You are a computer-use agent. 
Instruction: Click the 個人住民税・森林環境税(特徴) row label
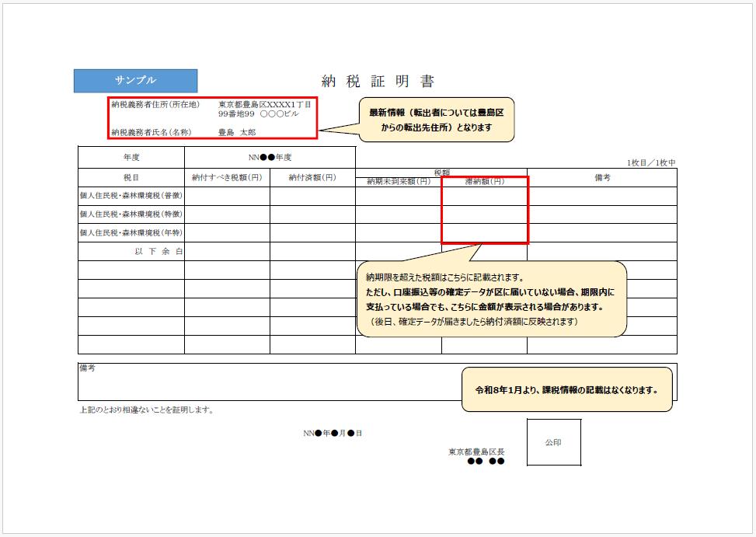(131, 214)
